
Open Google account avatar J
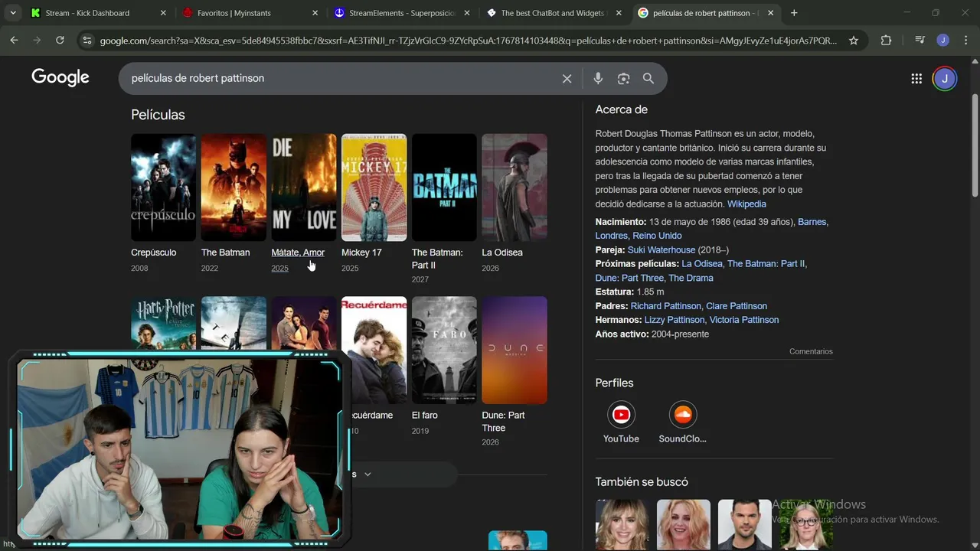[x=945, y=78]
